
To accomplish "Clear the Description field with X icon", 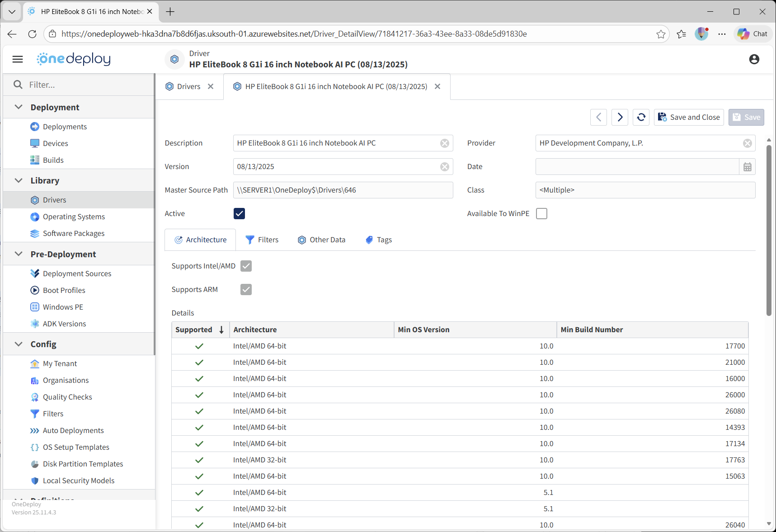I will tap(445, 143).
